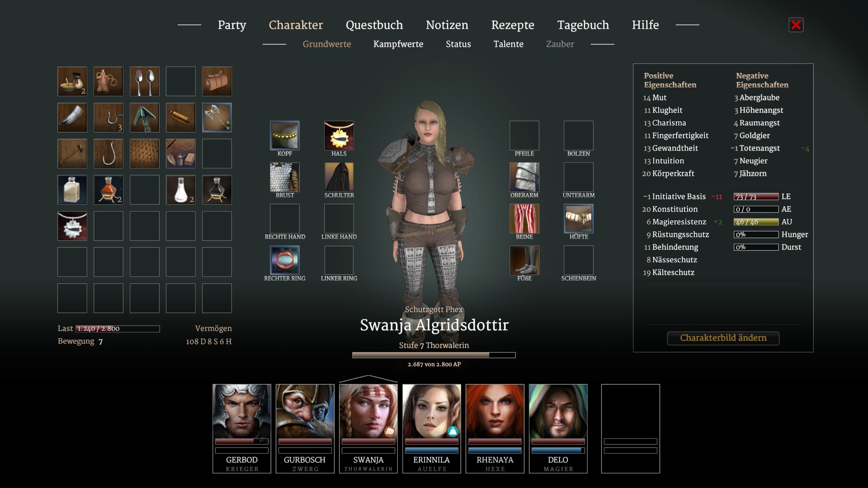Click the RECHTER RING red ring slot

pyautogui.click(x=285, y=260)
